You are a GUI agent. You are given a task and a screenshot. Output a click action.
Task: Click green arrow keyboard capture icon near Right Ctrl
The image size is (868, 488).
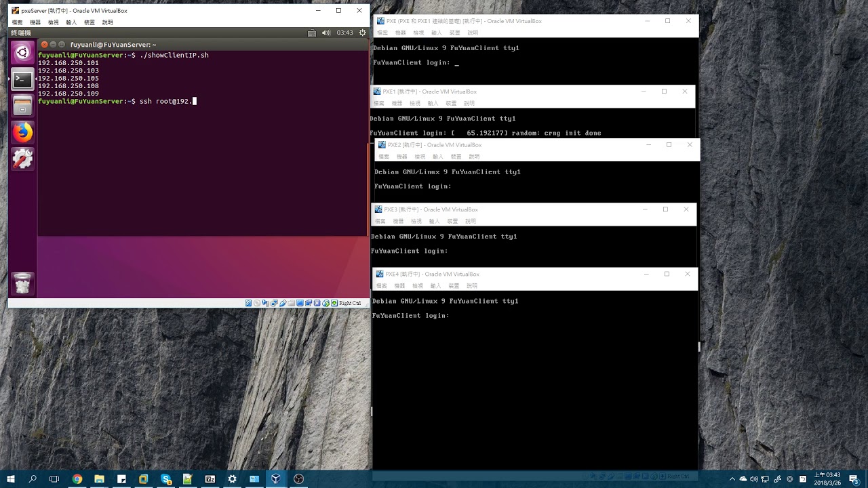tap(334, 303)
